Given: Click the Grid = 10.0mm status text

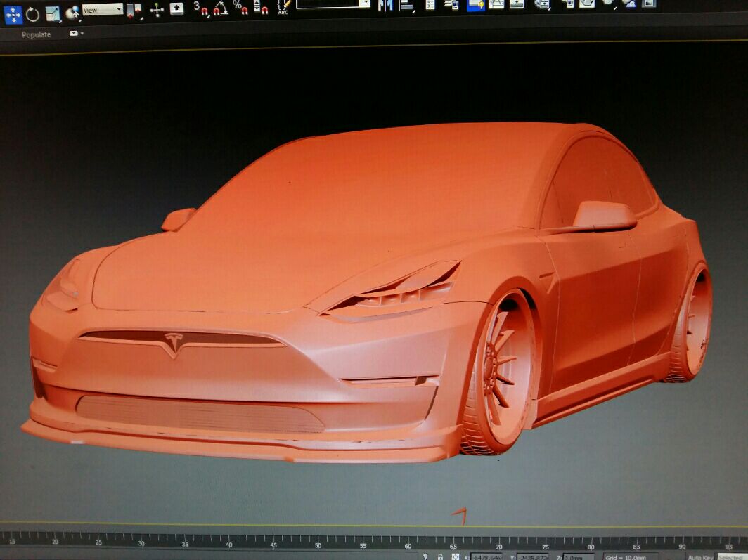Looking at the screenshot, I should click(626, 556).
